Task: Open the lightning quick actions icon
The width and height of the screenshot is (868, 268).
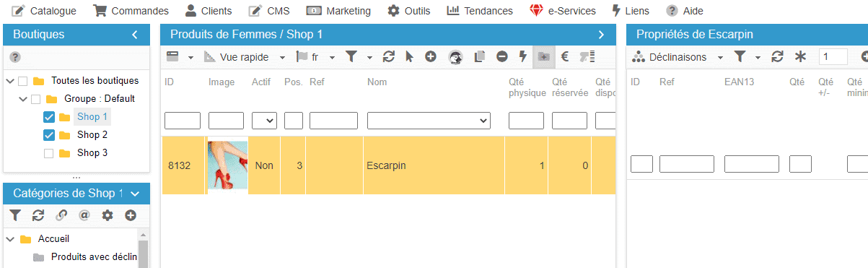Action: [x=523, y=56]
